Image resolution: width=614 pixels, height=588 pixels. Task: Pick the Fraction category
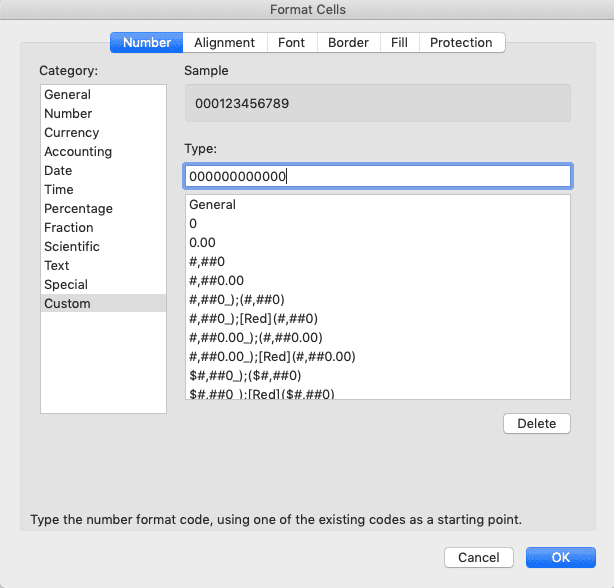click(x=103, y=227)
